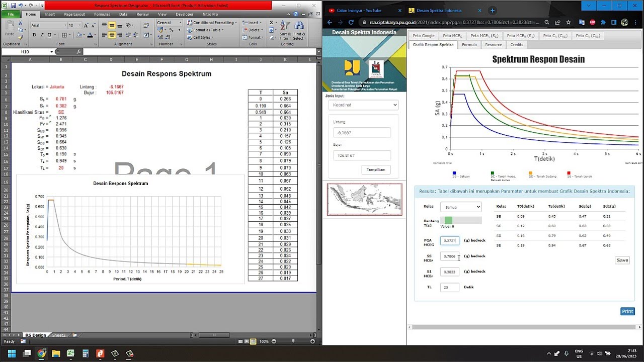
Task: Click the Save button beside the table
Action: point(622,260)
